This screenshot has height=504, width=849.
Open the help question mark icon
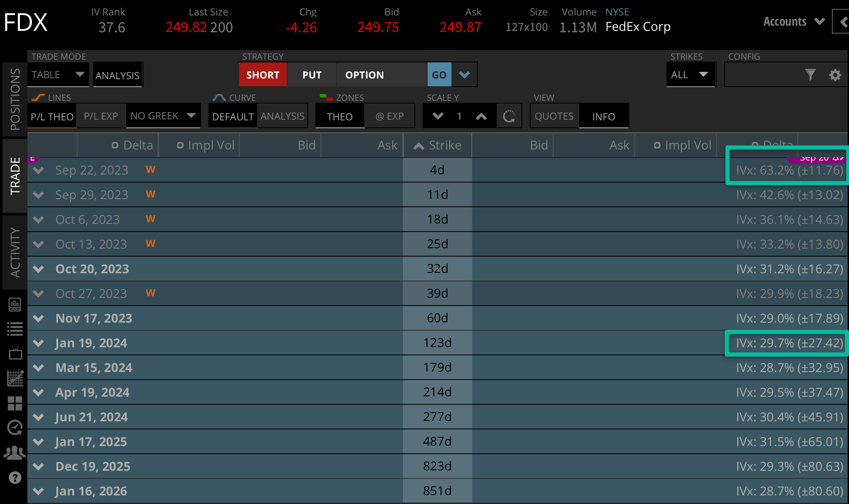point(15,477)
